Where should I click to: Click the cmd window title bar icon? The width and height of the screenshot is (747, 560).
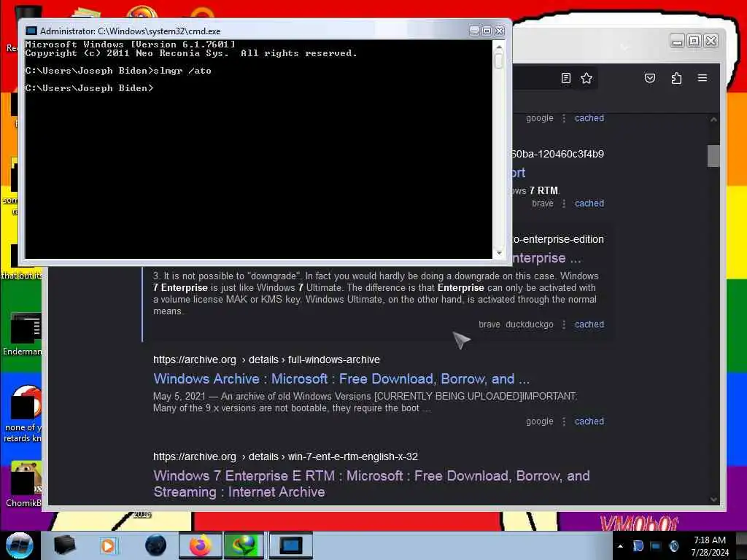[31, 31]
